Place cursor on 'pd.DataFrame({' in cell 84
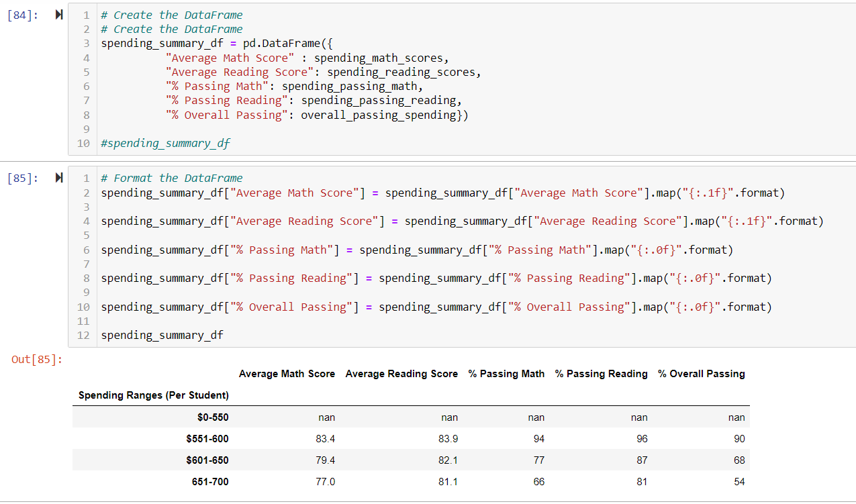 coord(288,44)
